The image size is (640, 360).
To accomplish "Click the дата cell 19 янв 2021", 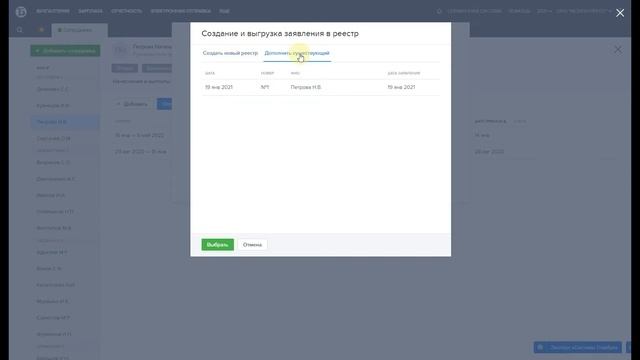I will click(219, 87).
